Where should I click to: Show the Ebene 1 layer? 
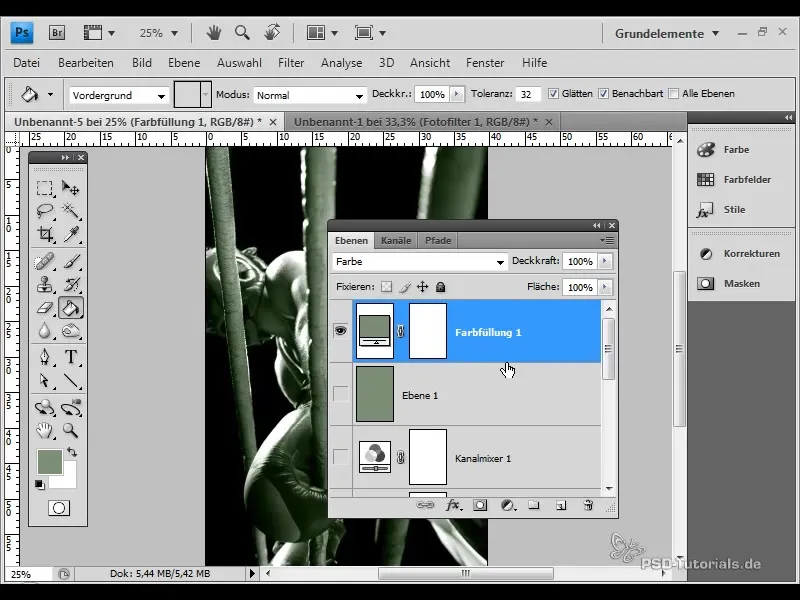[x=340, y=394]
